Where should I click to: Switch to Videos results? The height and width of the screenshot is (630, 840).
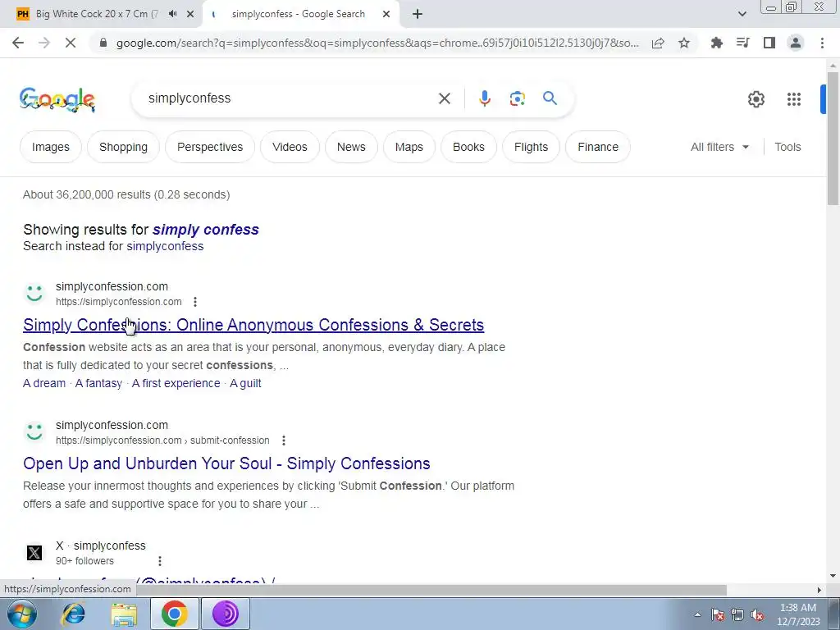click(x=290, y=147)
